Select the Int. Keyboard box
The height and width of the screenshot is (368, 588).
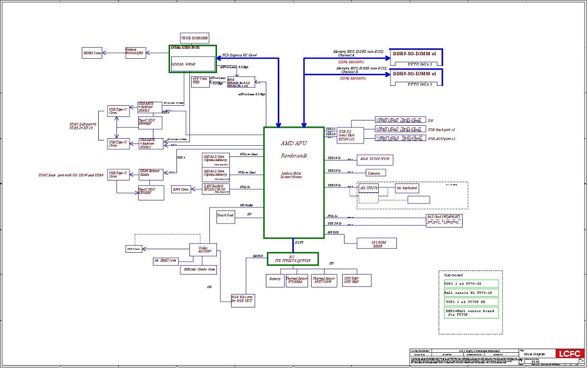coord(407,188)
